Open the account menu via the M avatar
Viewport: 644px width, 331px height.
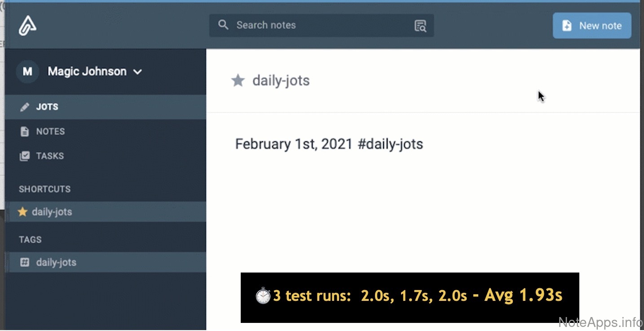tap(27, 72)
